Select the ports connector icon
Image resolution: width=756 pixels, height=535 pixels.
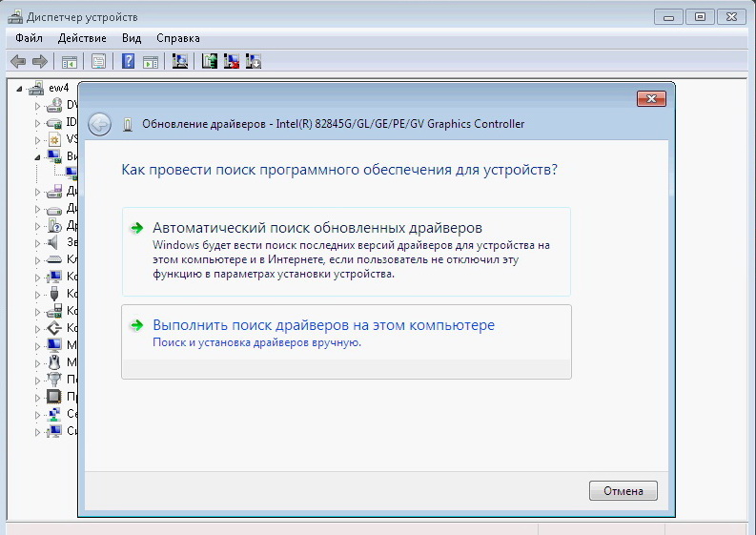pos(54,380)
